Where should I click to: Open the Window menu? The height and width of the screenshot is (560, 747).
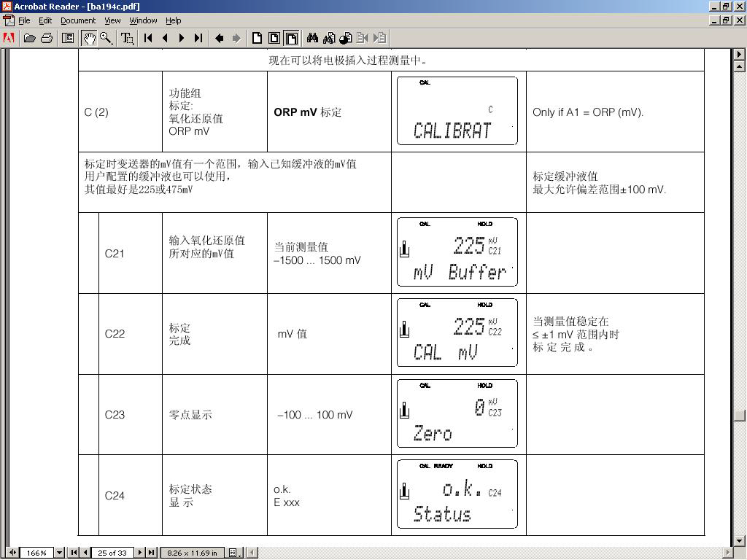pyautogui.click(x=143, y=20)
